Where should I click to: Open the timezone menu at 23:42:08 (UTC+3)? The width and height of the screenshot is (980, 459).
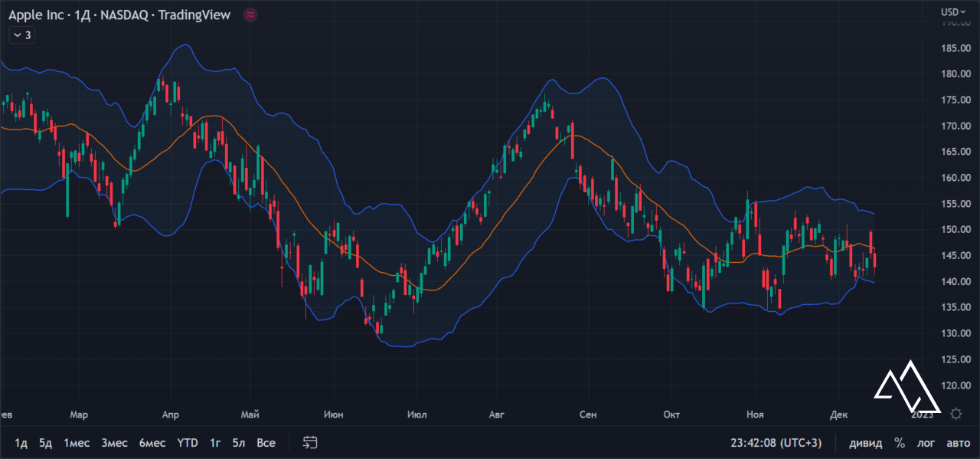(x=774, y=443)
